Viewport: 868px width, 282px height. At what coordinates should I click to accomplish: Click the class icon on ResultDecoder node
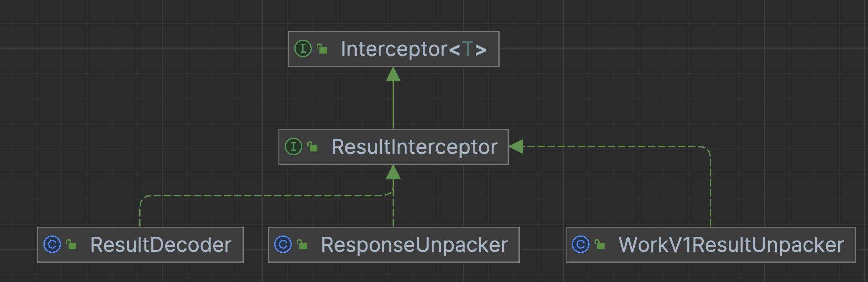tap(52, 244)
